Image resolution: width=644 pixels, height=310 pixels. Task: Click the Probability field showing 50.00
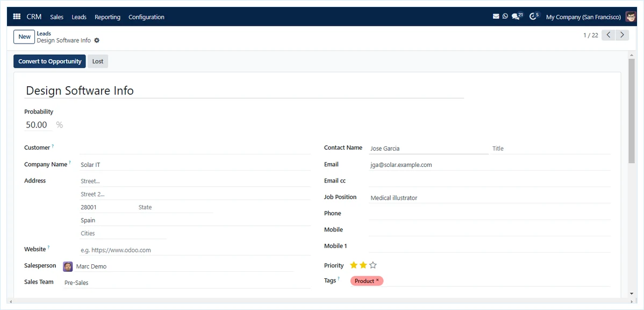click(38, 125)
